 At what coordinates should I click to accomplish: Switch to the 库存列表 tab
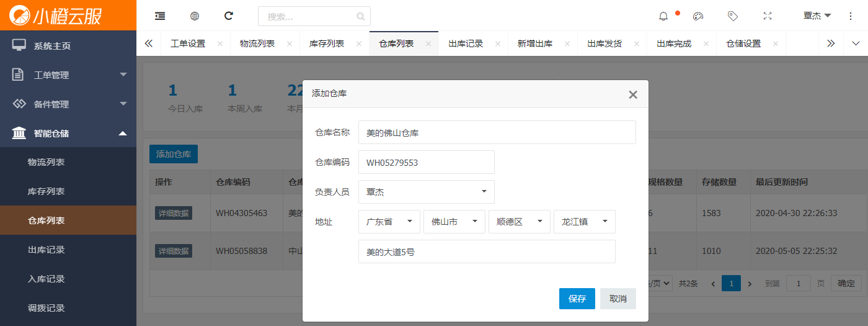[327, 44]
